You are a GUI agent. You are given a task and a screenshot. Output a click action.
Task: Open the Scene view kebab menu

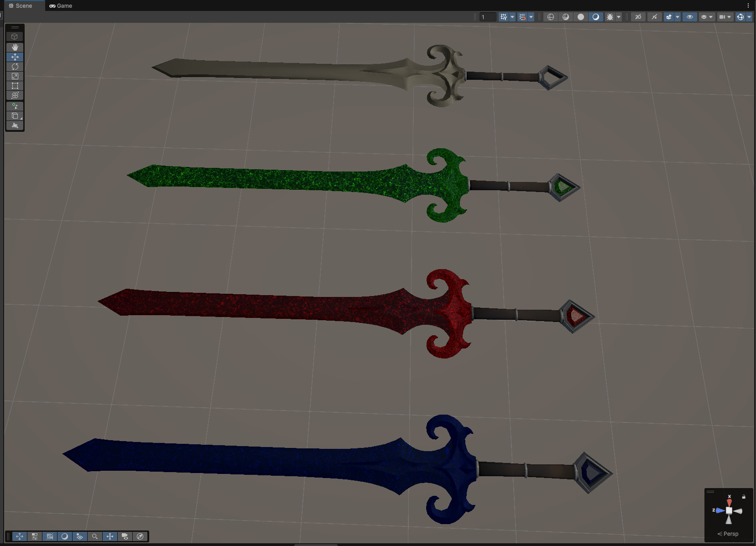click(748, 5)
